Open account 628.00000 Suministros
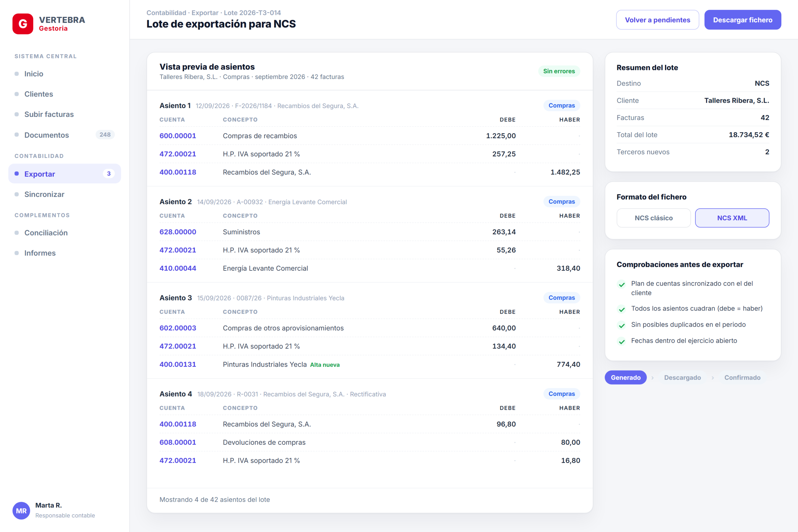798x532 pixels. click(178, 232)
